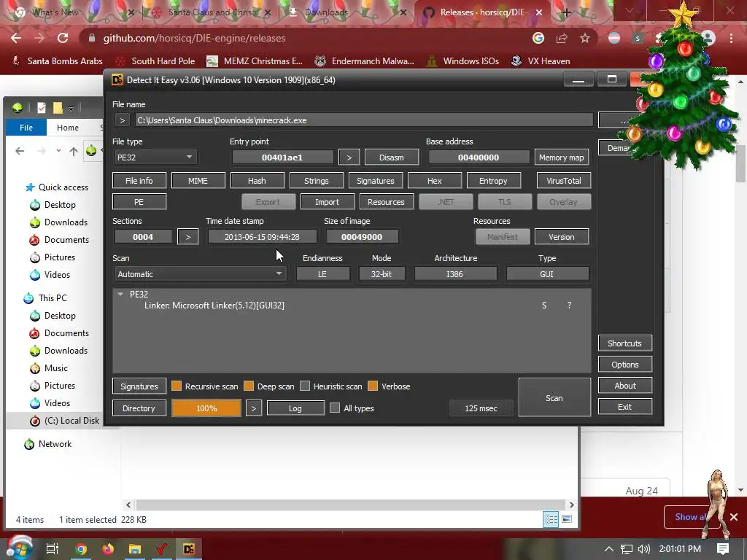Click the large Scan button
The height and width of the screenshot is (560, 747).
[x=554, y=397]
